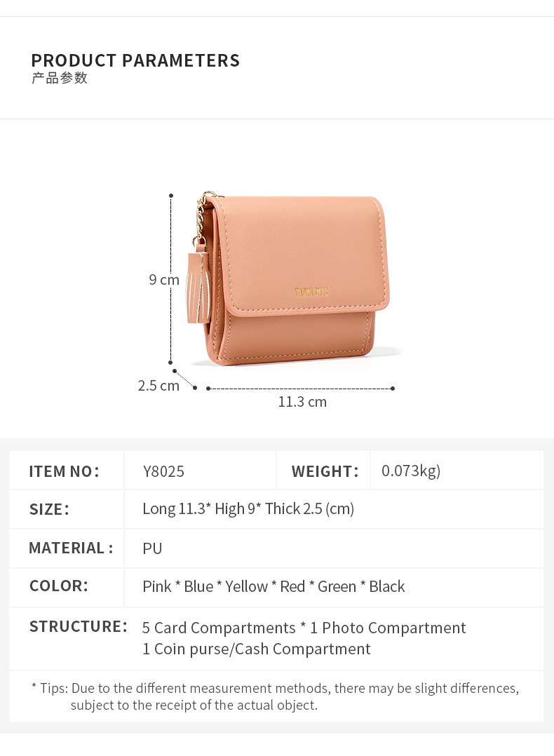Select the 0.073kg weight value

[411, 471]
